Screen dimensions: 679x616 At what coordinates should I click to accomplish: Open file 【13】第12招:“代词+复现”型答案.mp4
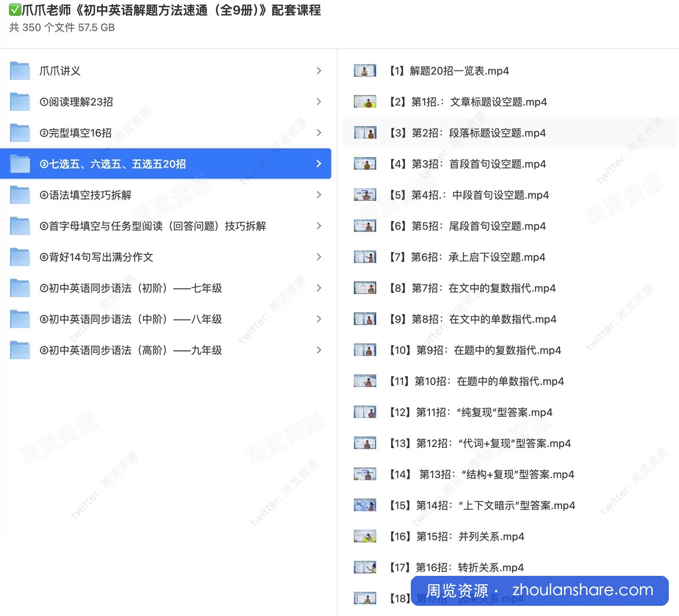[509, 443]
